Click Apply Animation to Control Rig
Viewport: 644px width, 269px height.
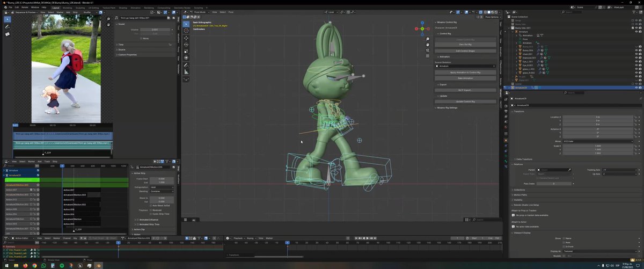click(x=465, y=72)
